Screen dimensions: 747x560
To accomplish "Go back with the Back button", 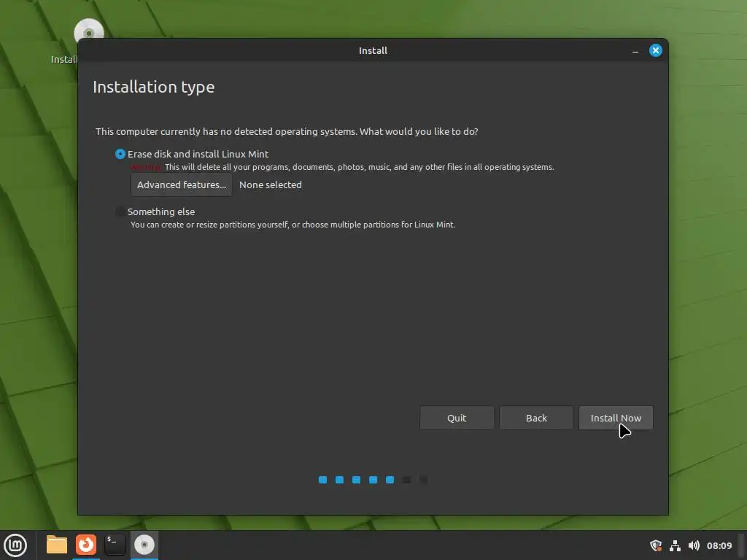I will click(x=536, y=418).
